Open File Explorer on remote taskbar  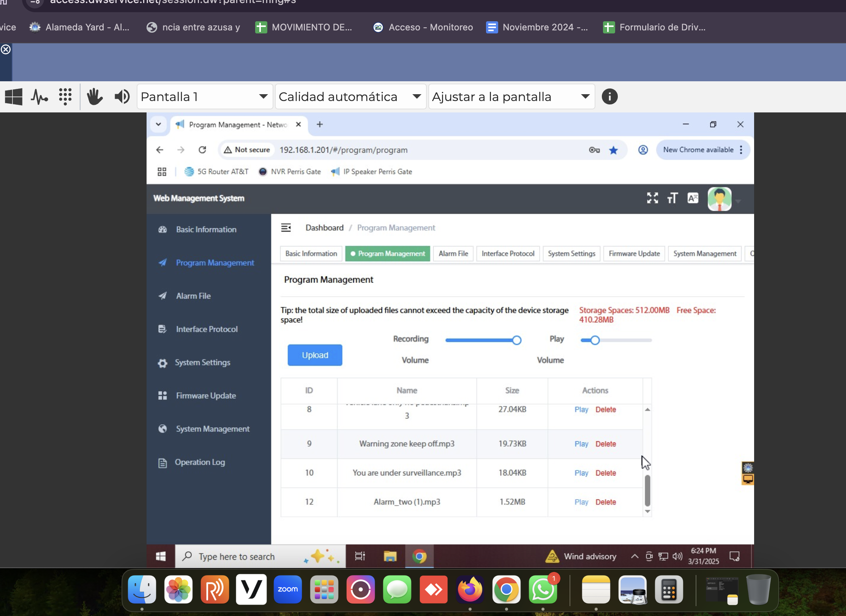pyautogui.click(x=390, y=557)
